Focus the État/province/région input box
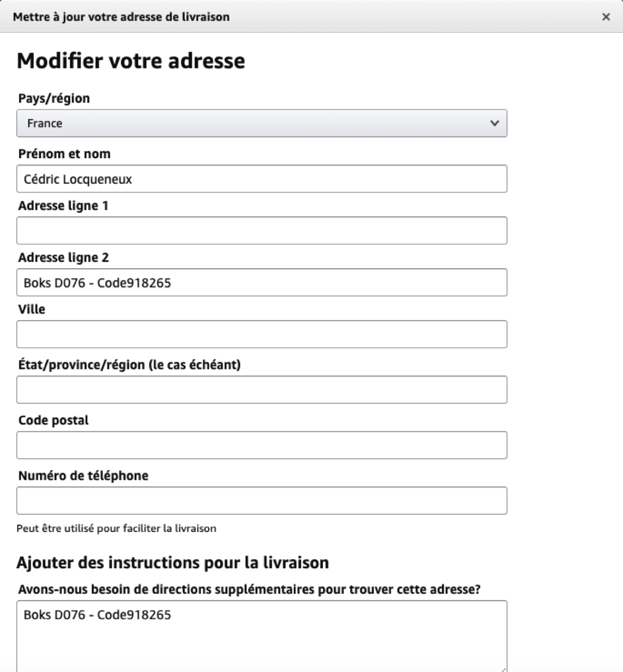623x672 pixels. [x=262, y=390]
